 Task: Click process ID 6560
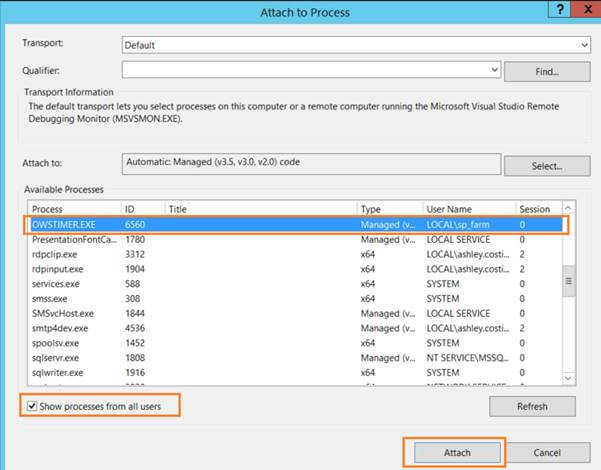[x=135, y=225]
